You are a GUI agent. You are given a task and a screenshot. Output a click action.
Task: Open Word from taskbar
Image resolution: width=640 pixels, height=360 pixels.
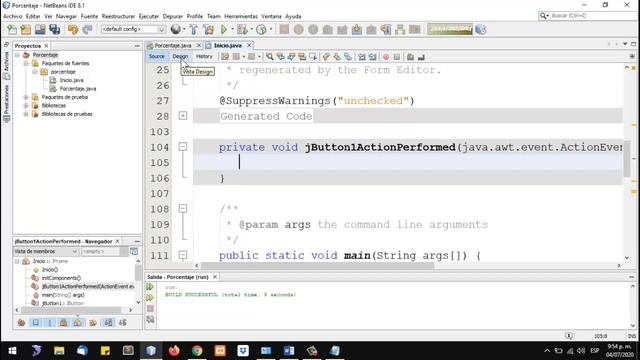[289, 351]
